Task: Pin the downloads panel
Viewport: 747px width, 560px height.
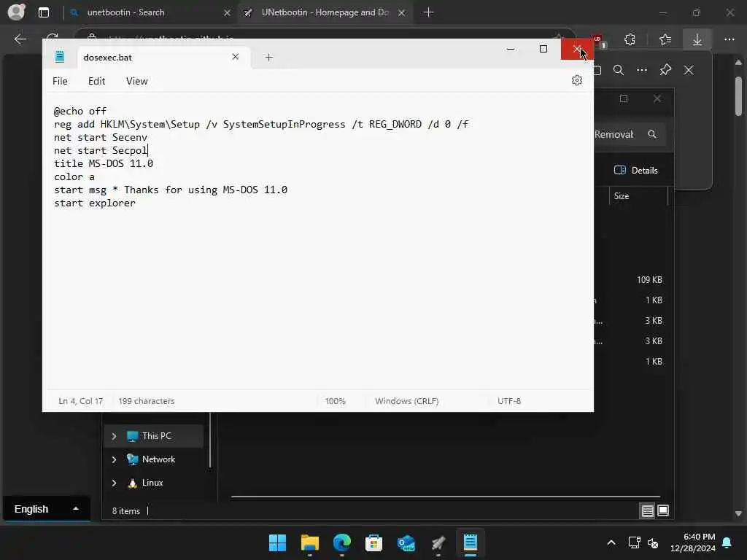Action: [665, 70]
